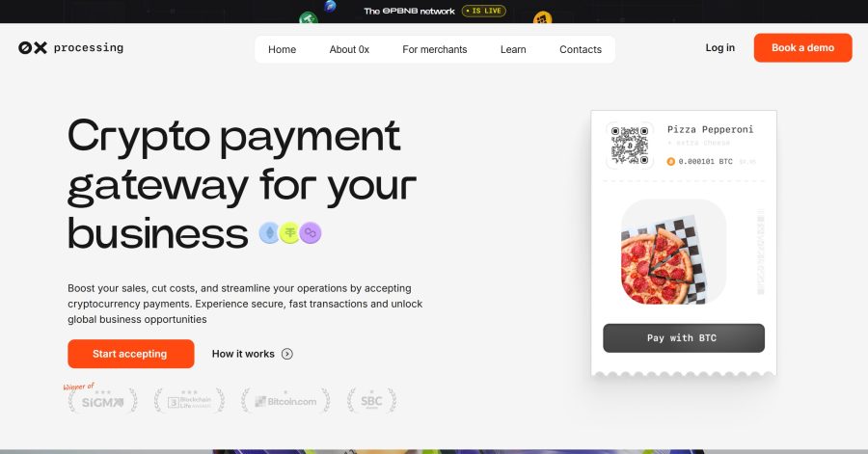The image size is (868, 454).
Task: Open the Home menu item
Action: 283,49
